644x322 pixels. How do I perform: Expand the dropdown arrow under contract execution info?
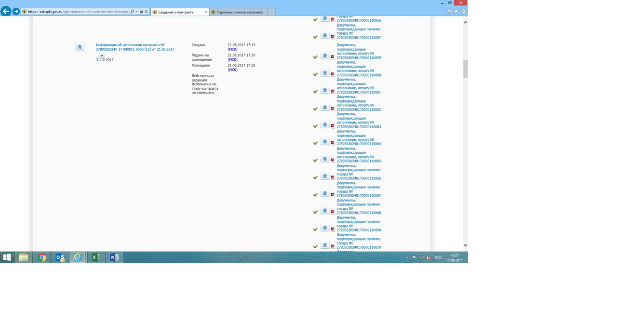click(x=102, y=56)
